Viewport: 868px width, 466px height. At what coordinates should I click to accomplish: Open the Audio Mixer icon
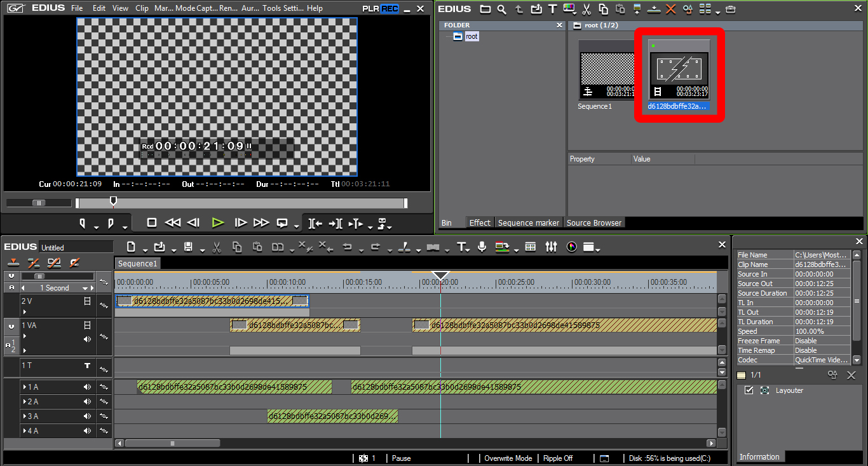551,247
